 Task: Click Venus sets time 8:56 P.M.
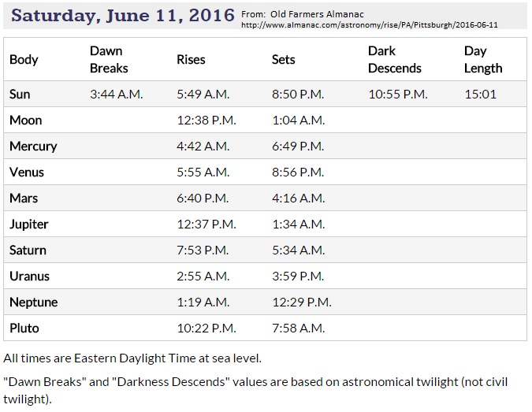(x=298, y=172)
